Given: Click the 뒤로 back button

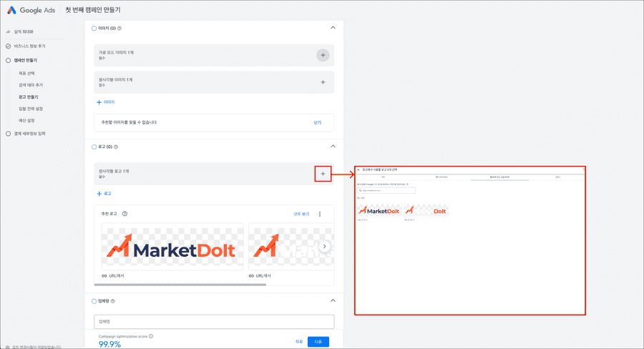Looking at the screenshot, I should pyautogui.click(x=299, y=342).
